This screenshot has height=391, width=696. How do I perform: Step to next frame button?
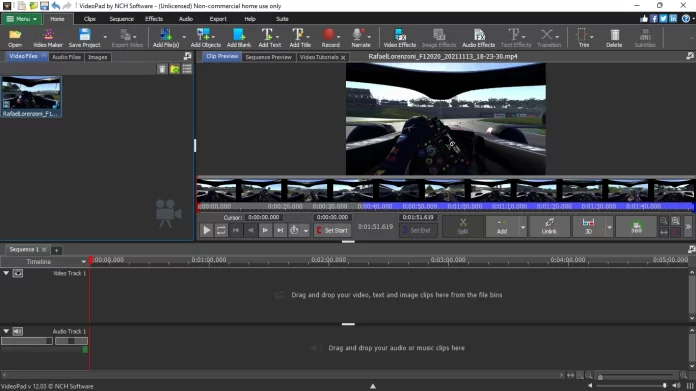click(265, 230)
